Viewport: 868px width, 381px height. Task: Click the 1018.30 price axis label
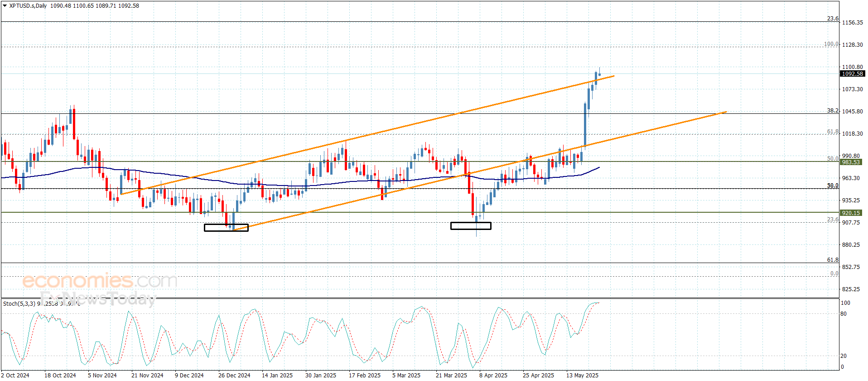pos(852,134)
